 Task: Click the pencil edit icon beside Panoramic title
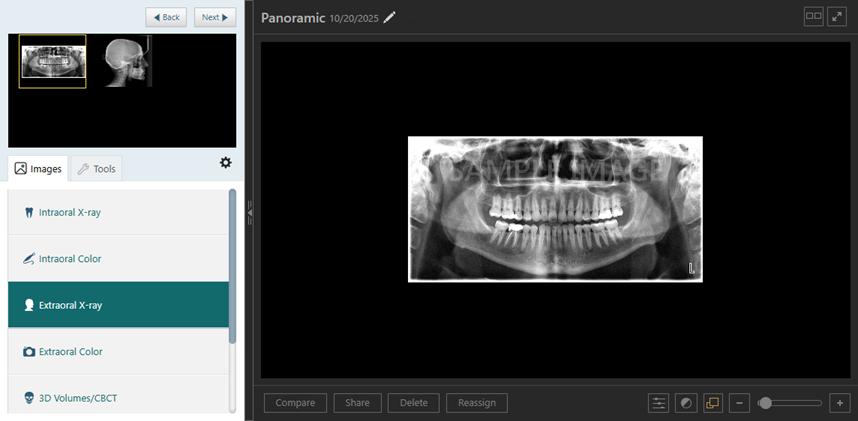[x=390, y=17]
